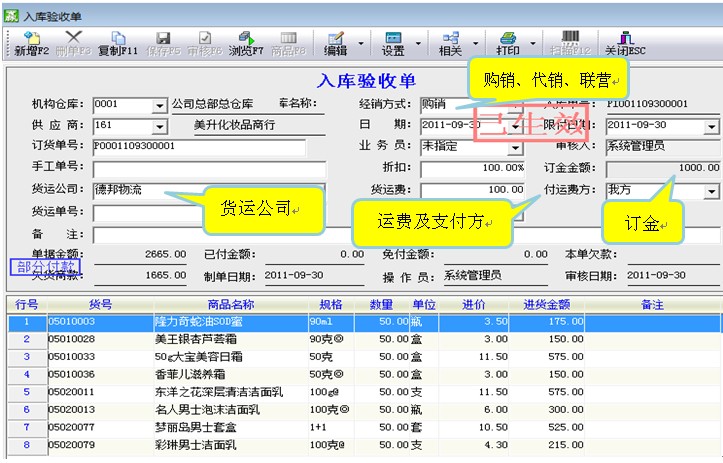Open the 限付日期 date dropdown arrow
This screenshot has height=463, width=723.
pos(711,127)
